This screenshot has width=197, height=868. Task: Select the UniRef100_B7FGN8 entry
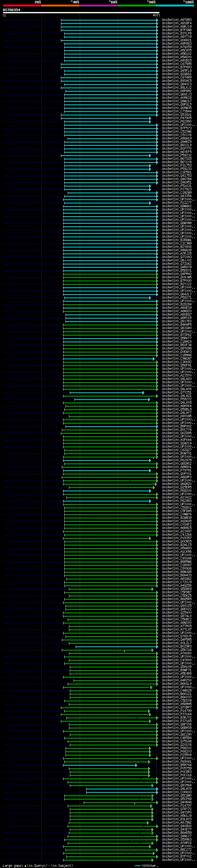coord(177,30)
